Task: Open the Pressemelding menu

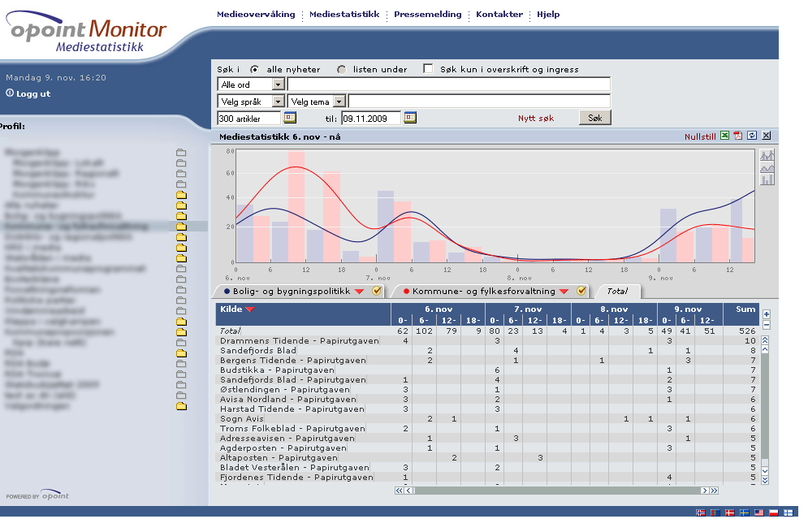Action: tap(427, 15)
